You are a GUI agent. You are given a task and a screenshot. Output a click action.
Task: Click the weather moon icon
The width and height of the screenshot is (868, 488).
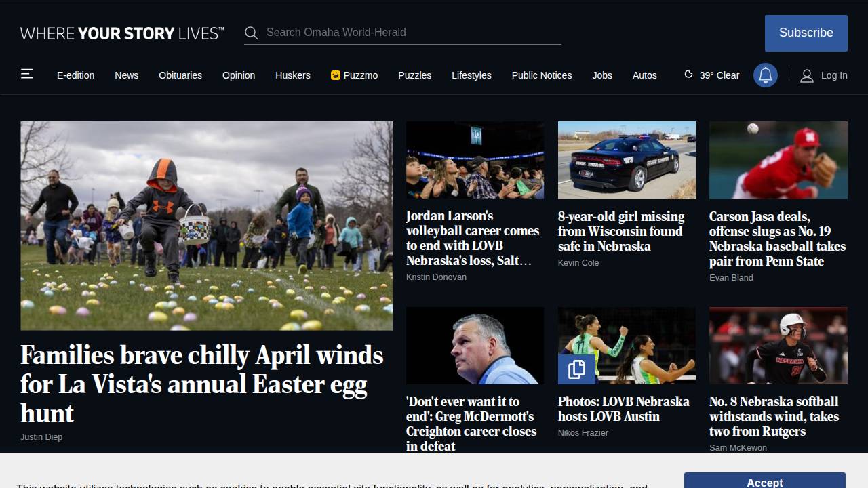689,75
